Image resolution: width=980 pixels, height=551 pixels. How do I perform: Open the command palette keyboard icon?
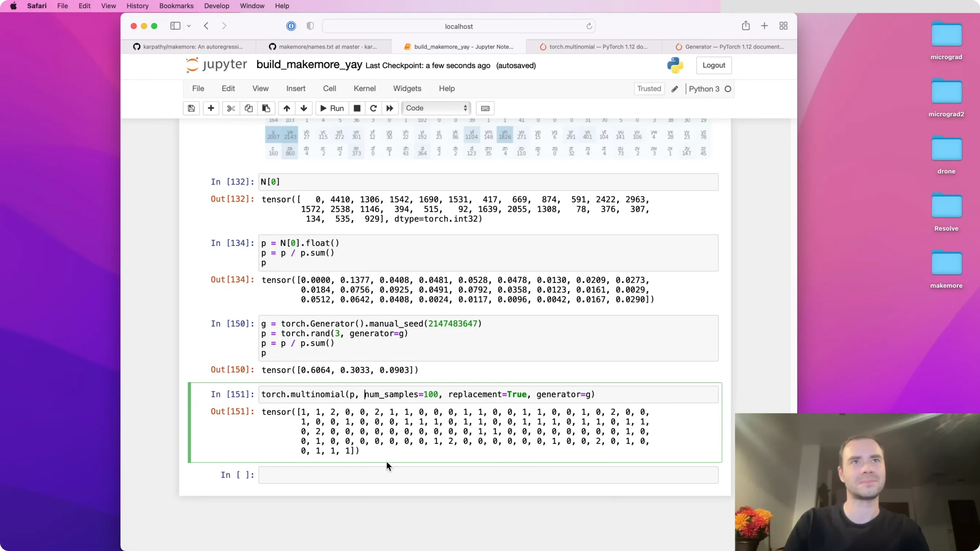pos(485,108)
